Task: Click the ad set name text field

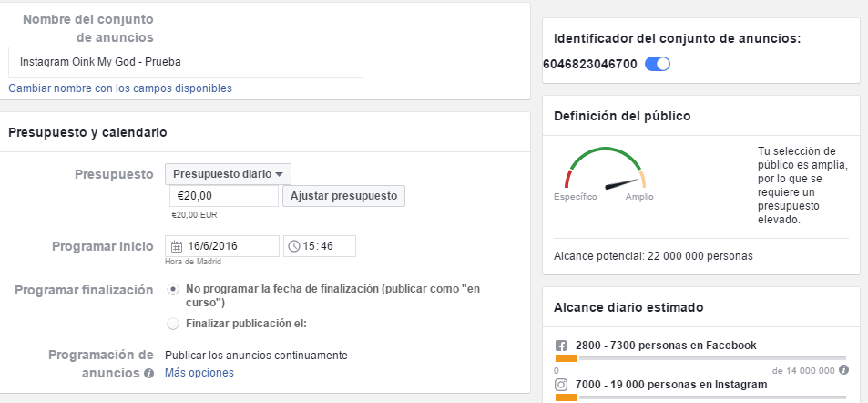Action: coord(186,63)
